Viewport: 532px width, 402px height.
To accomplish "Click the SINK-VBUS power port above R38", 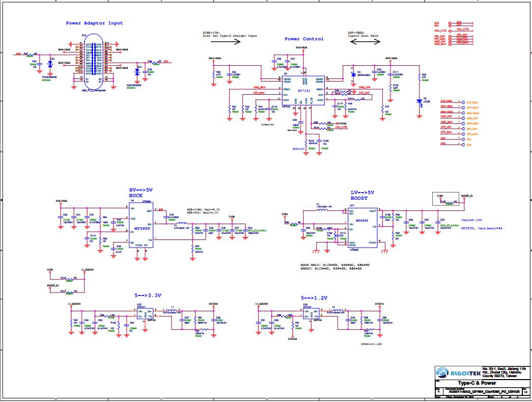I will (215, 59).
